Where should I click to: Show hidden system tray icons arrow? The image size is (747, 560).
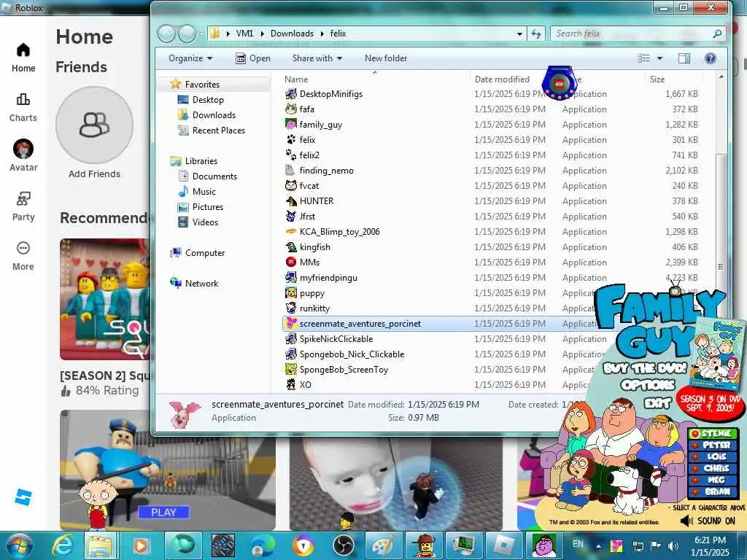pyautogui.click(x=598, y=545)
